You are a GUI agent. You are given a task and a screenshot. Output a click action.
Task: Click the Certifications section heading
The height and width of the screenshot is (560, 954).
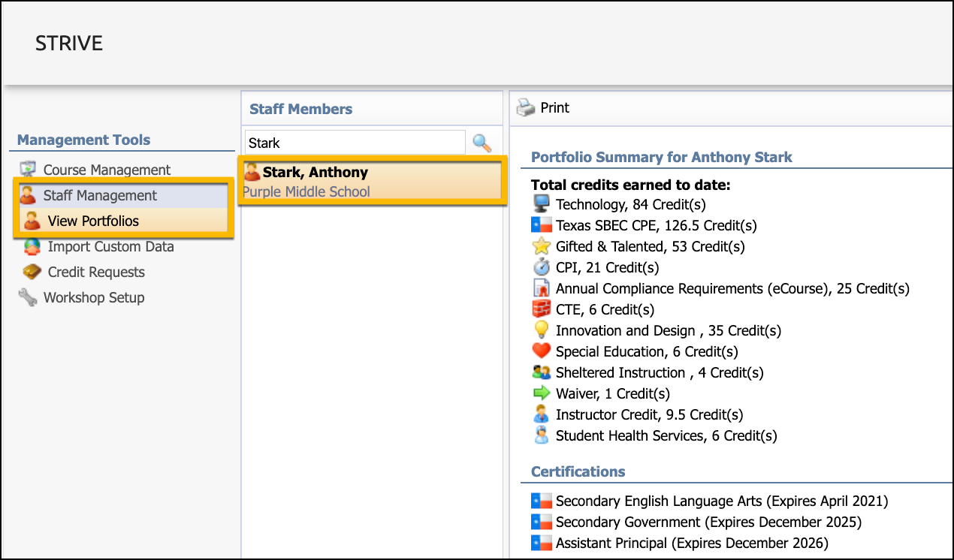(578, 471)
